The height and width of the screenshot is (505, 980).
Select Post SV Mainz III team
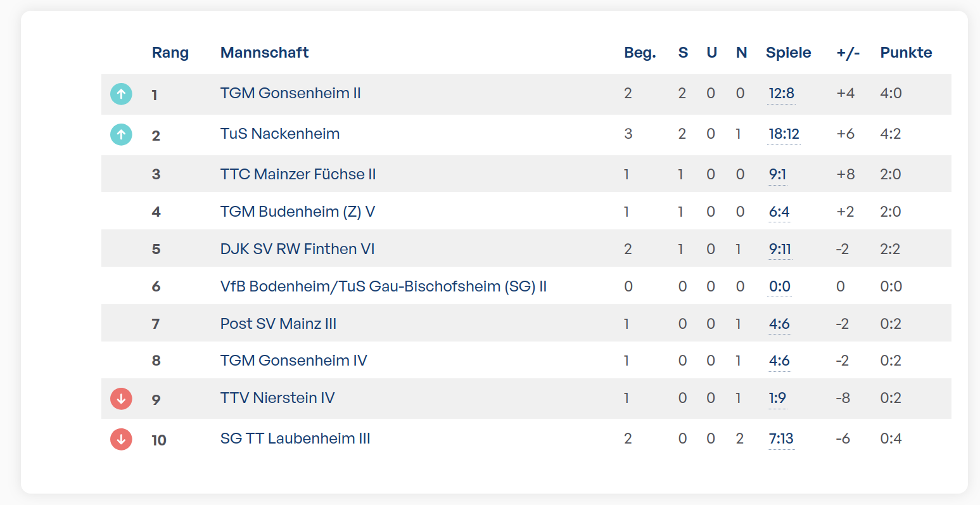coord(278,324)
